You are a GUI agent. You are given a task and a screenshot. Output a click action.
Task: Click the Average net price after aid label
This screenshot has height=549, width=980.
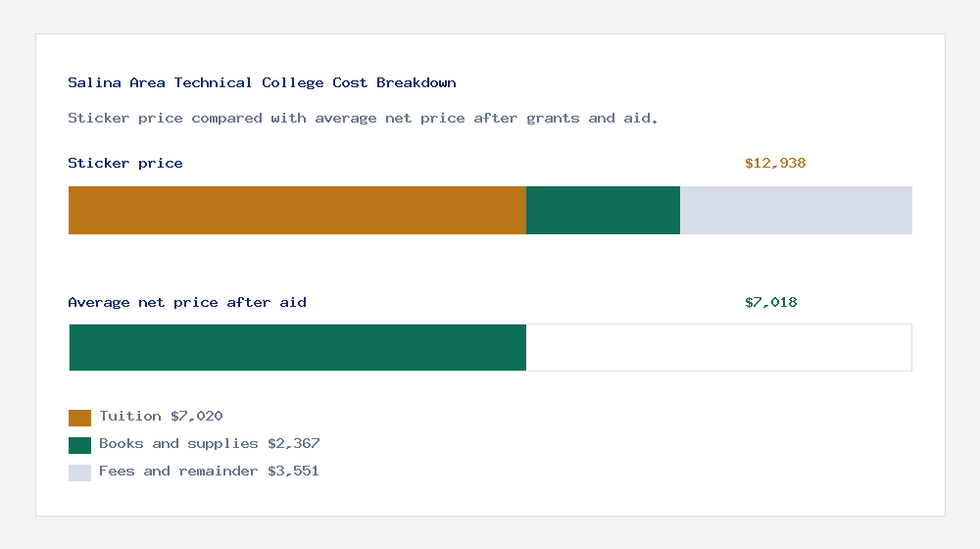187,303
